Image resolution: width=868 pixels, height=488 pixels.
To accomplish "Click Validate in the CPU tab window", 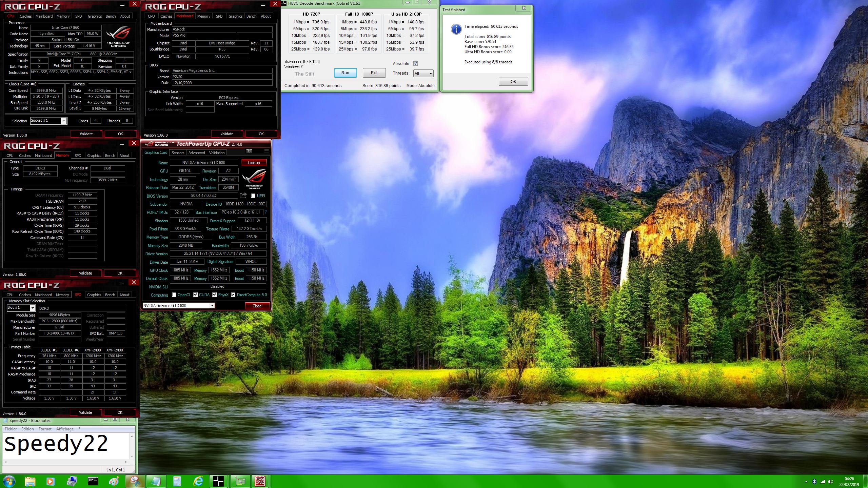I will coord(86,134).
